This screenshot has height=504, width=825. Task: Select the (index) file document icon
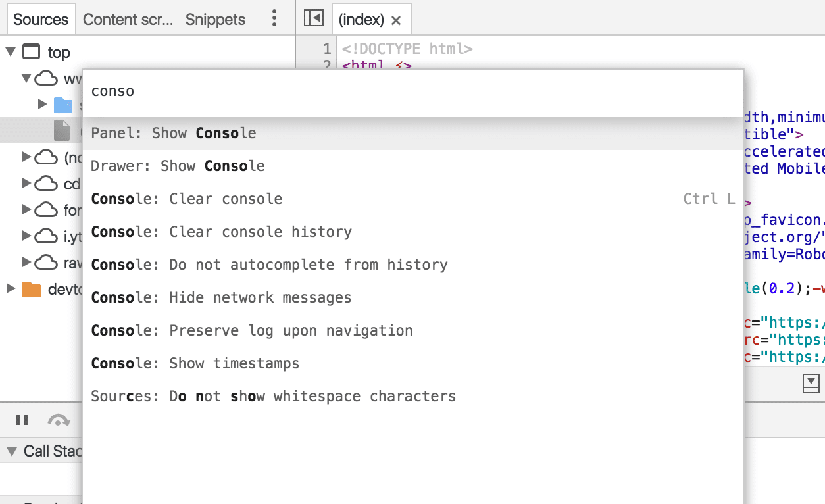click(x=63, y=130)
